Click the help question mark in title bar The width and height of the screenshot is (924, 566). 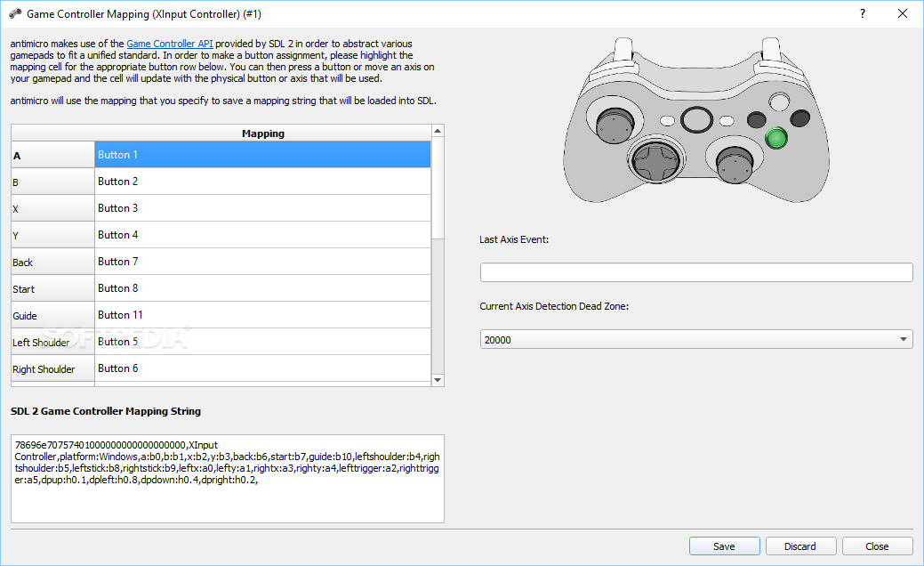[862, 13]
